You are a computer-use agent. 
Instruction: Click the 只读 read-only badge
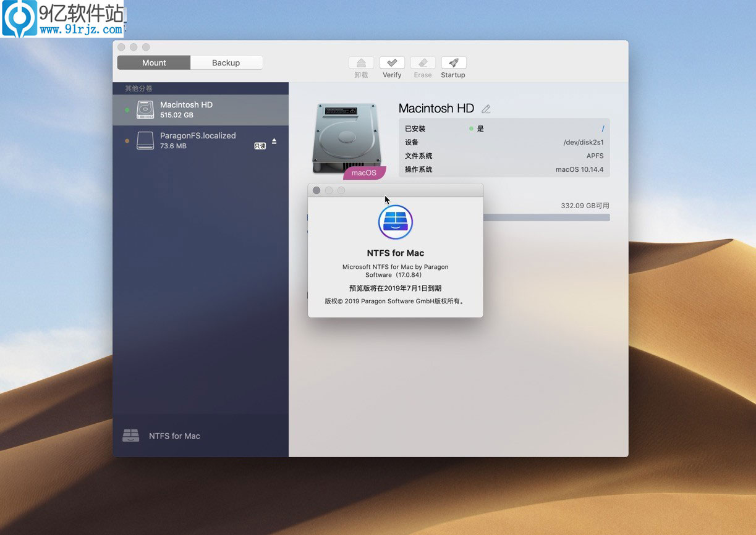[260, 145]
